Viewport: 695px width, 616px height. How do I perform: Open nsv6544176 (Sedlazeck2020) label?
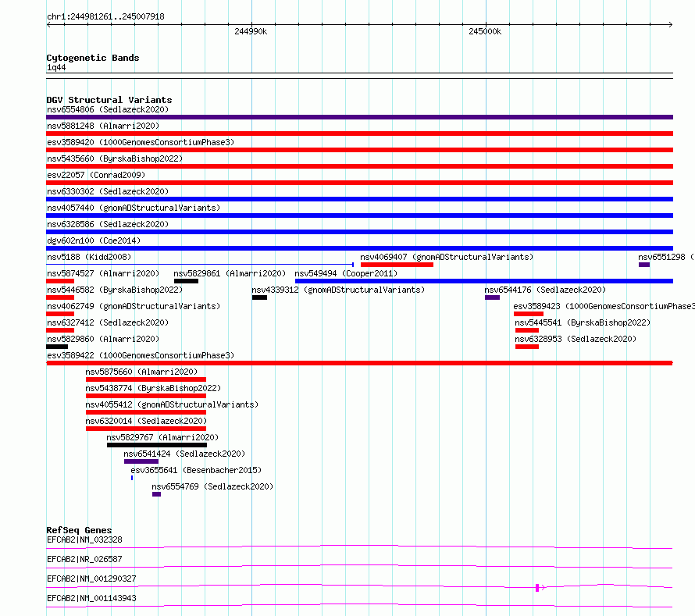[x=545, y=290]
